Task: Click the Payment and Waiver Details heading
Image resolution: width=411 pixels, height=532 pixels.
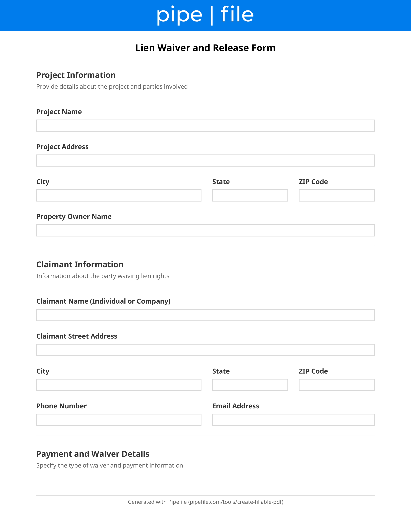Action: [93, 454]
